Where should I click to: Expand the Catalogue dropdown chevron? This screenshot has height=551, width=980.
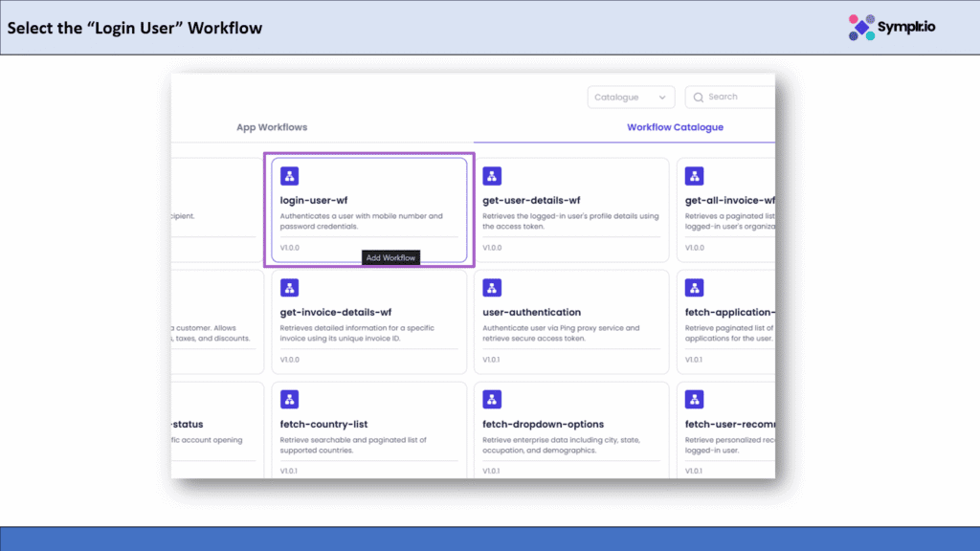[x=662, y=98]
